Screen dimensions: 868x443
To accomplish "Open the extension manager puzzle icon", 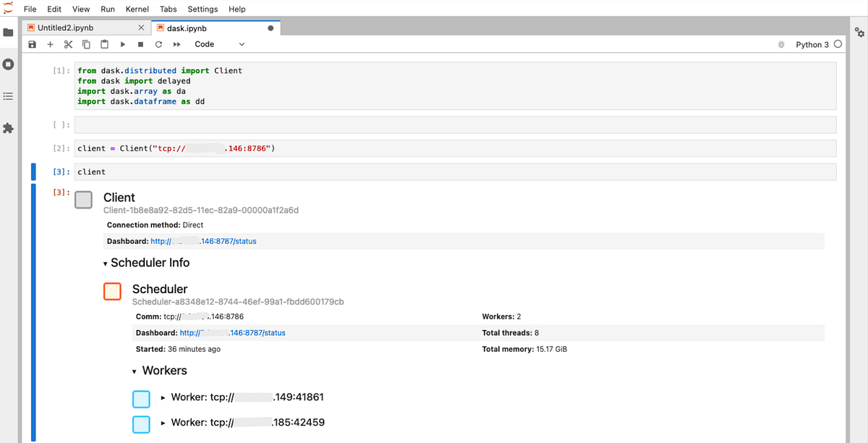I will point(9,128).
